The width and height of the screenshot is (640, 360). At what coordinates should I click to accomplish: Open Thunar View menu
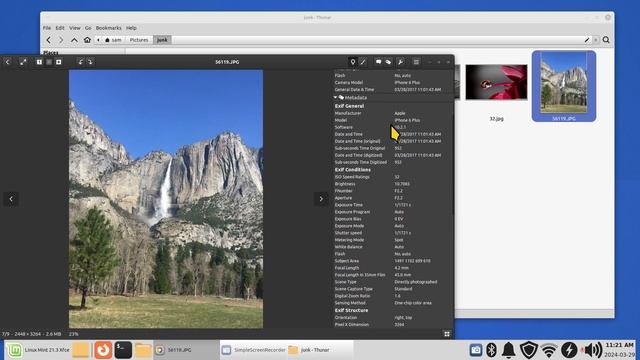pos(75,28)
